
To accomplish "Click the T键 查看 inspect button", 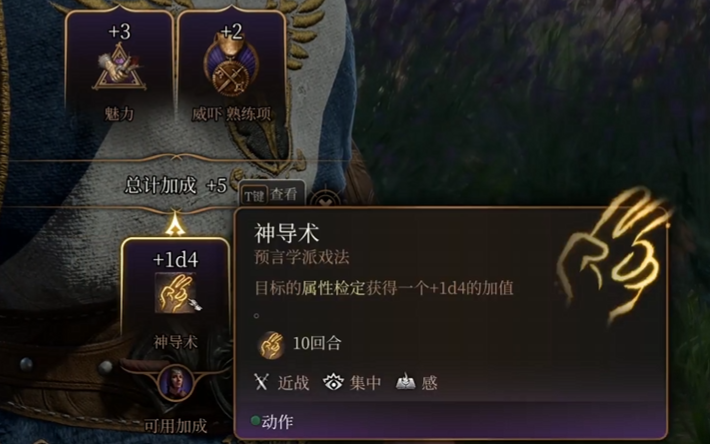I will click(271, 195).
